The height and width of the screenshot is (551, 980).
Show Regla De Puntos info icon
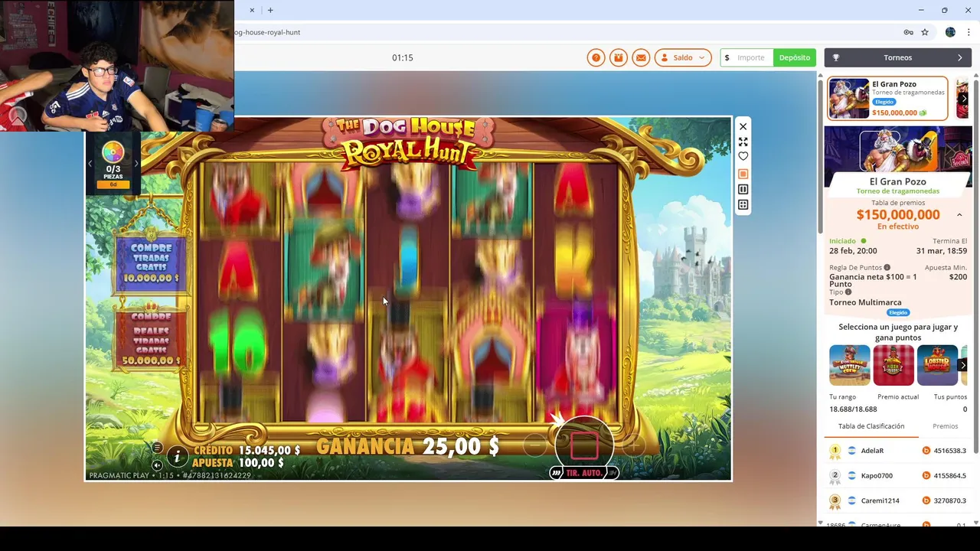tap(887, 268)
